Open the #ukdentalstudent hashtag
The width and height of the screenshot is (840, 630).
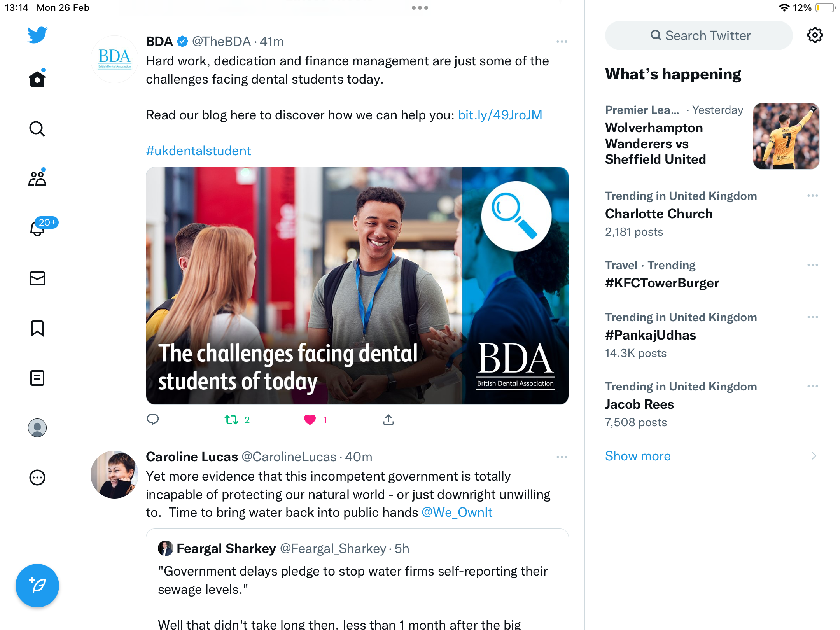click(198, 151)
